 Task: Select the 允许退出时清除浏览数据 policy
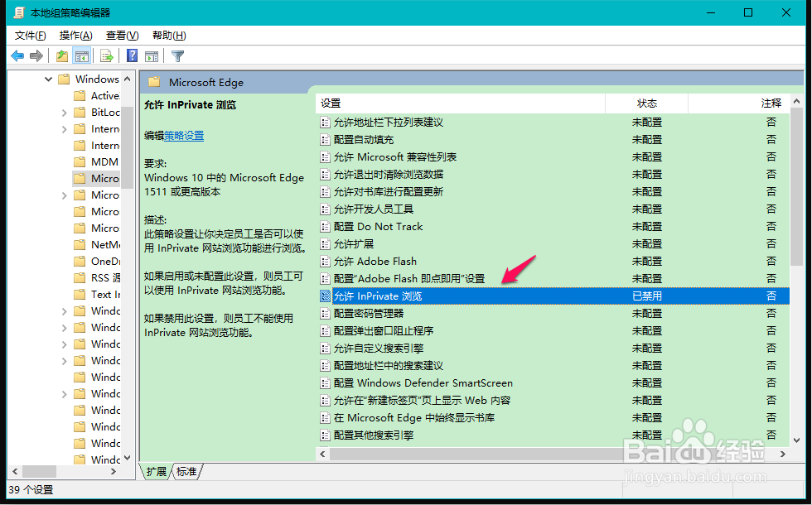tap(389, 175)
